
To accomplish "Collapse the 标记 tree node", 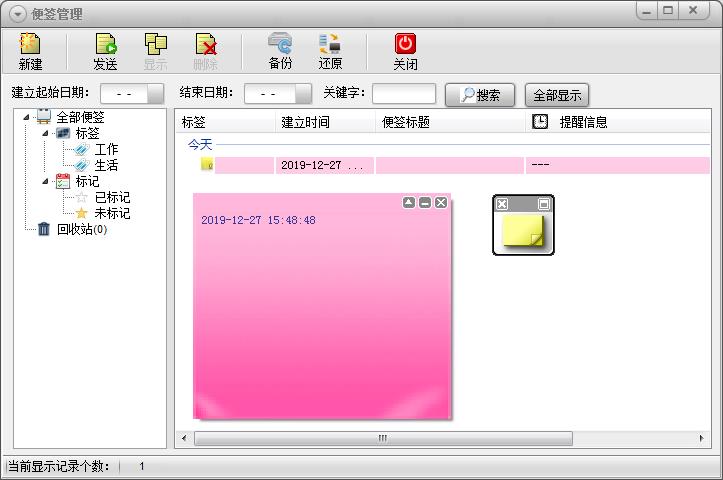I will pyautogui.click(x=45, y=181).
